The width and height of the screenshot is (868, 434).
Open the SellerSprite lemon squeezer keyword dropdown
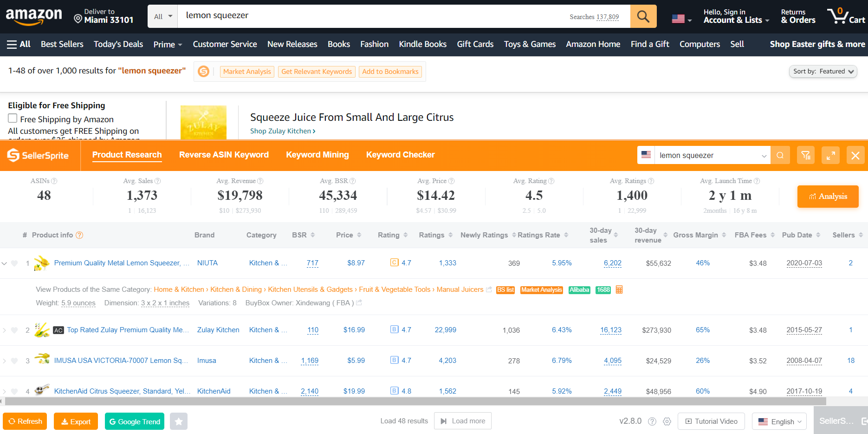click(x=764, y=156)
